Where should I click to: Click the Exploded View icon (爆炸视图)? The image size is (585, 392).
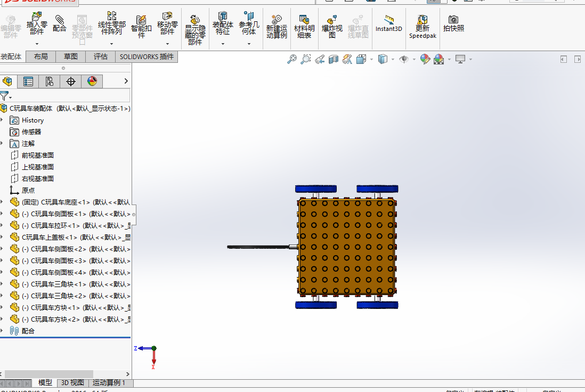(x=332, y=27)
